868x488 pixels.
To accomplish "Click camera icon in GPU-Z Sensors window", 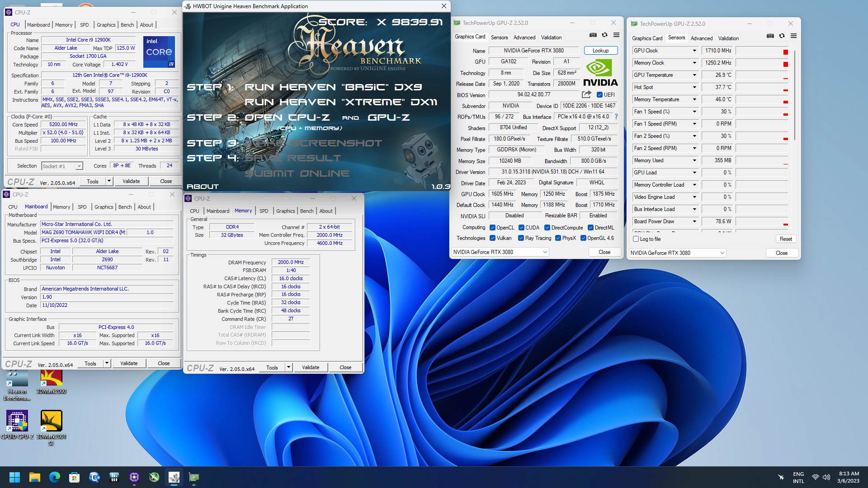I will click(x=770, y=36).
